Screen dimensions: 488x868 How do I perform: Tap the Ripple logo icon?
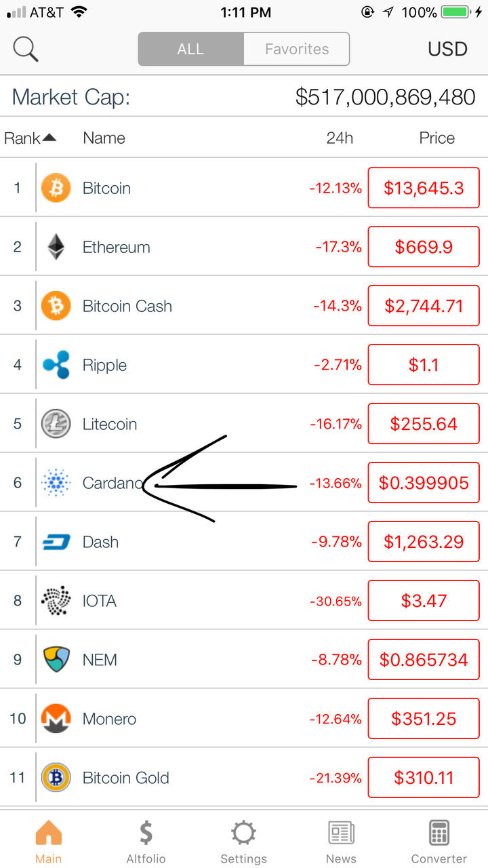tap(56, 365)
